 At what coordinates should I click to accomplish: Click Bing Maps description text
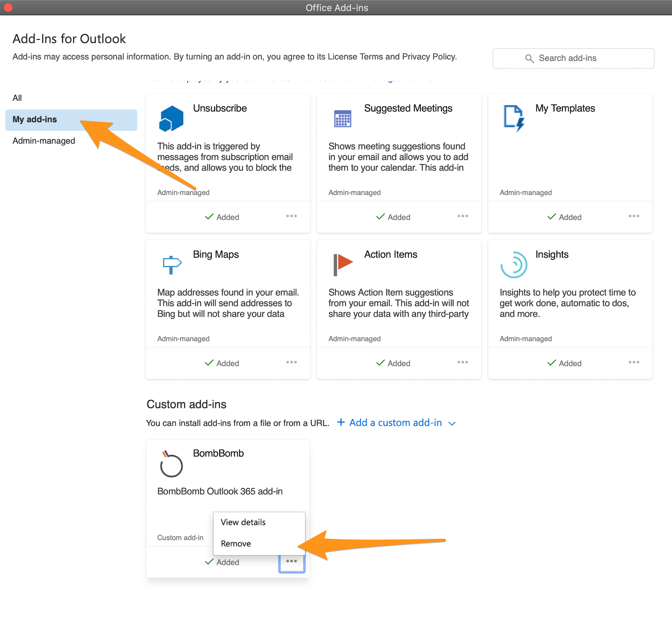coord(228,303)
